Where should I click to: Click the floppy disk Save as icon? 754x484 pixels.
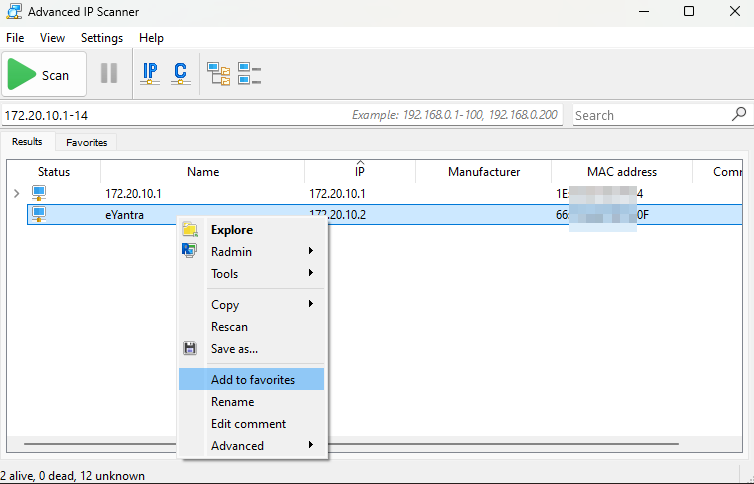(x=190, y=348)
